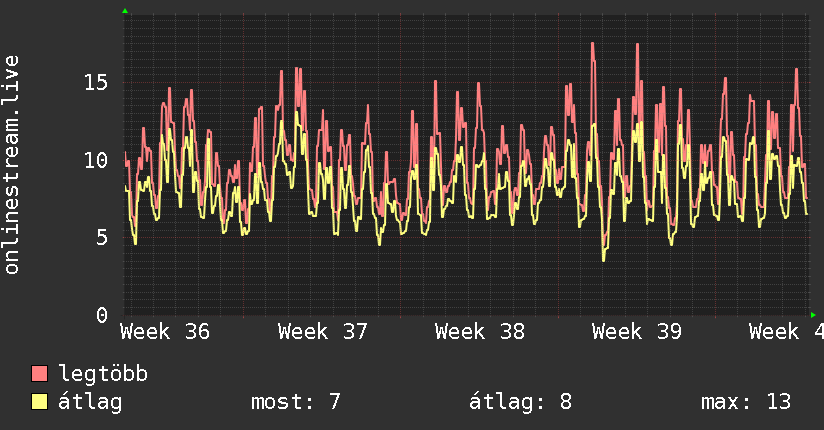Click the y-axis label 0
824x430 pixels.
click(102, 315)
